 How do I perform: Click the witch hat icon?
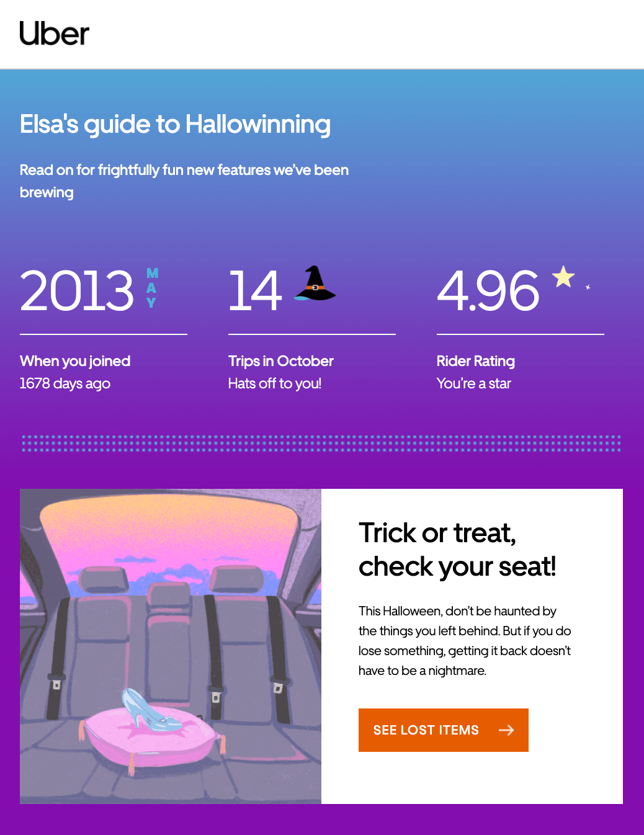[x=315, y=284]
